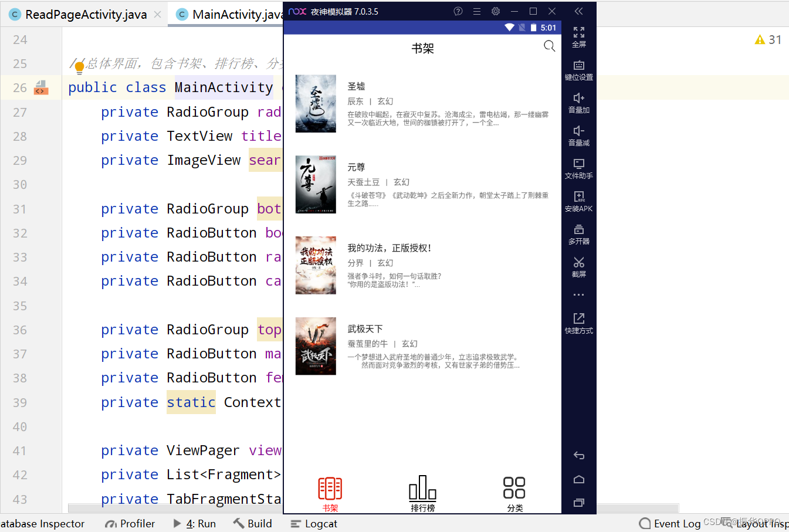Click the static keyword on line 39

click(x=191, y=402)
